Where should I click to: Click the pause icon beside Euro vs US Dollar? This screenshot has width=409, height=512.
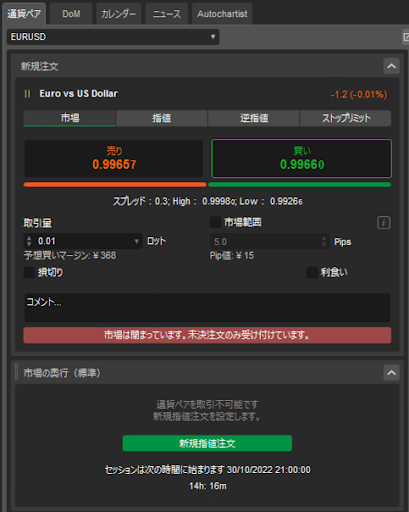click(27, 94)
